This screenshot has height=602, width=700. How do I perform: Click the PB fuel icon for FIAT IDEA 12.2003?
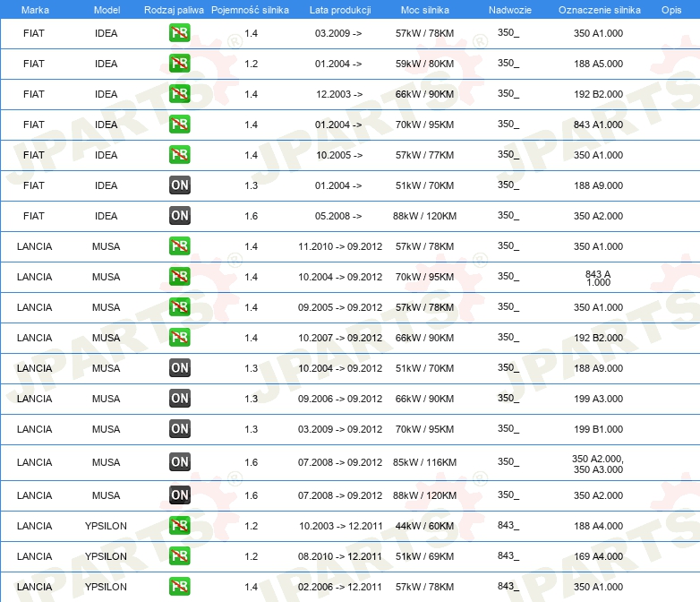click(x=179, y=94)
